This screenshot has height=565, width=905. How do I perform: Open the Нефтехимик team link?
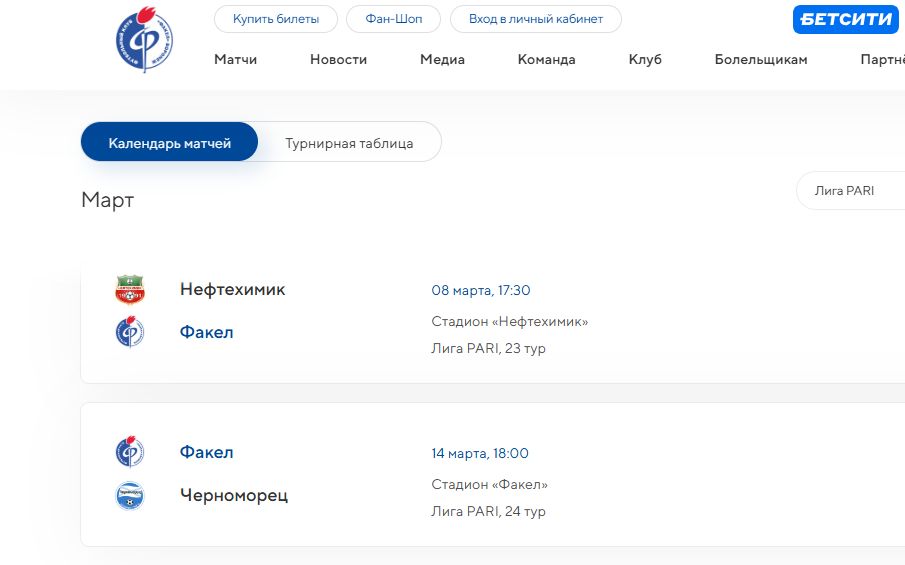(x=232, y=290)
